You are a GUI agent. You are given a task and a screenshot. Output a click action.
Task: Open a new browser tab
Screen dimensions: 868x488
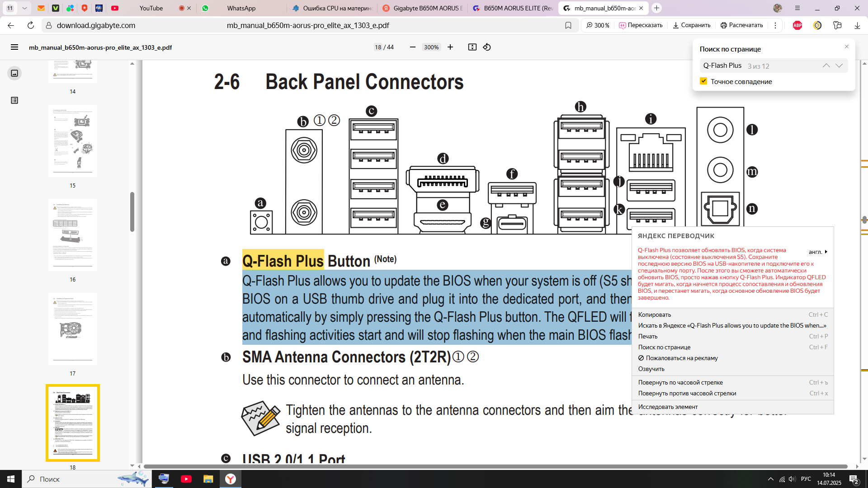click(x=656, y=8)
